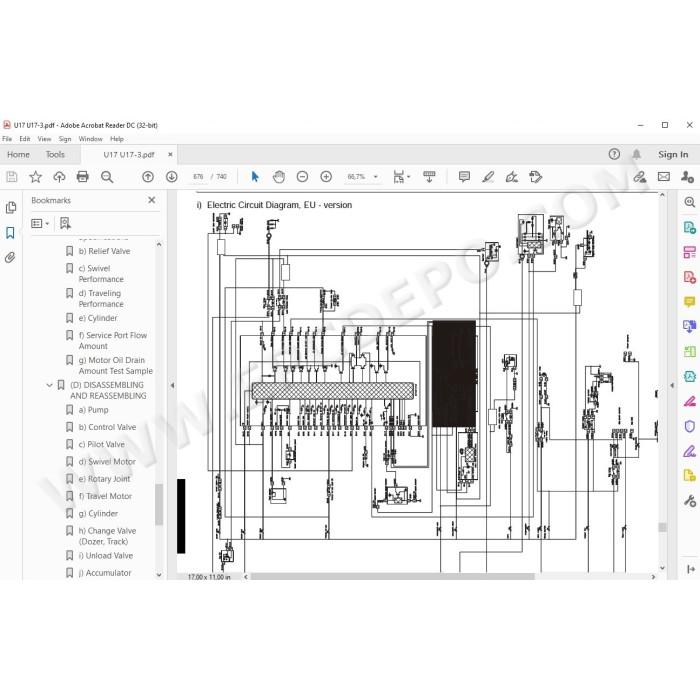The height and width of the screenshot is (700, 700).
Task: Select the Highlight text pen icon
Action: [488, 177]
